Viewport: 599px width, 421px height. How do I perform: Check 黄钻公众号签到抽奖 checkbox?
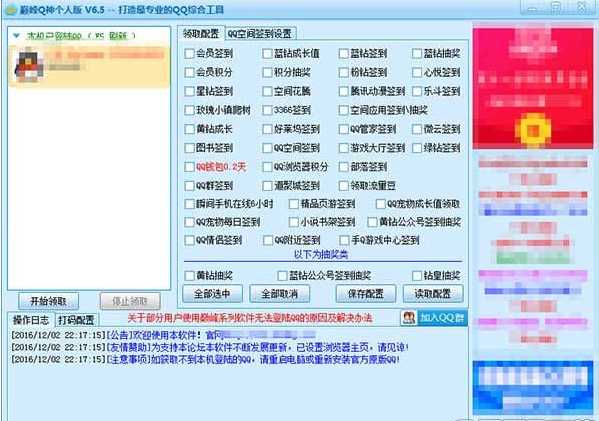point(372,222)
